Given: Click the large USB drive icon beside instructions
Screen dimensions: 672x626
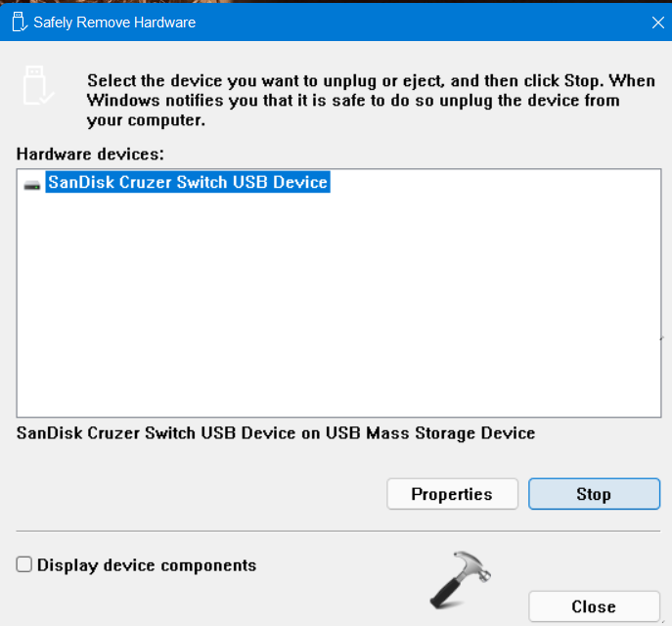Looking at the screenshot, I should coord(36,85).
